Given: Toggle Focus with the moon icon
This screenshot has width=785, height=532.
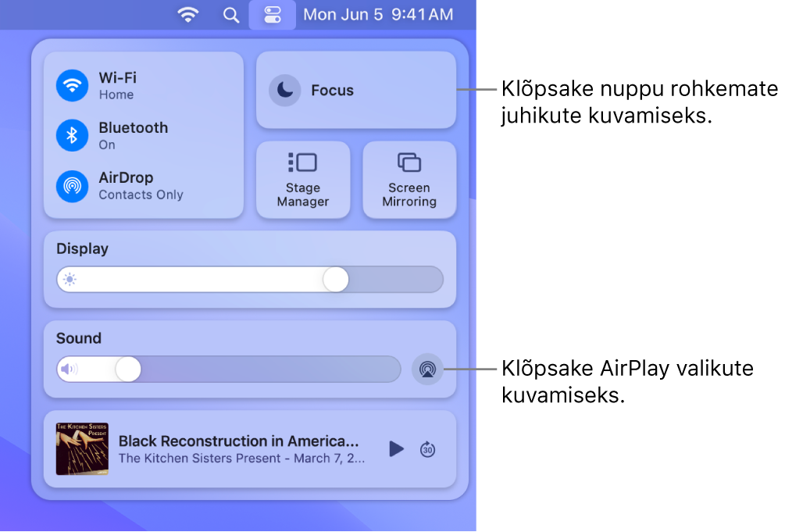Looking at the screenshot, I should point(285,90).
